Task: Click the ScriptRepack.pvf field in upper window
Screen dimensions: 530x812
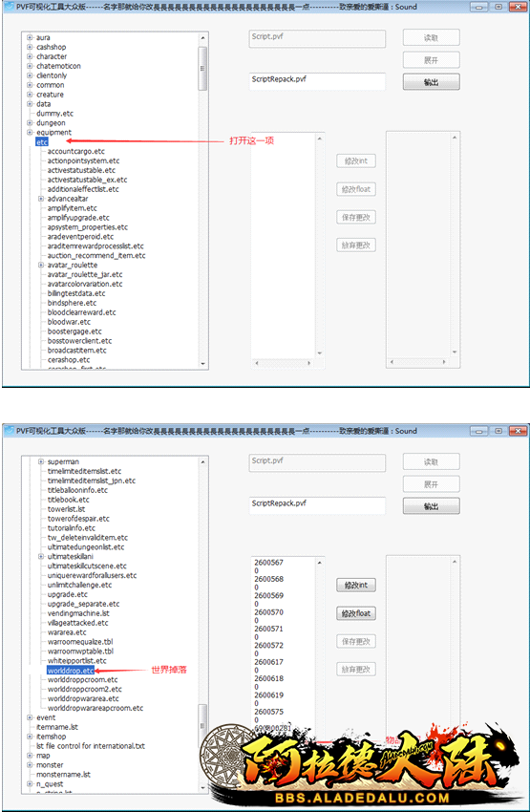Action: coord(317,81)
